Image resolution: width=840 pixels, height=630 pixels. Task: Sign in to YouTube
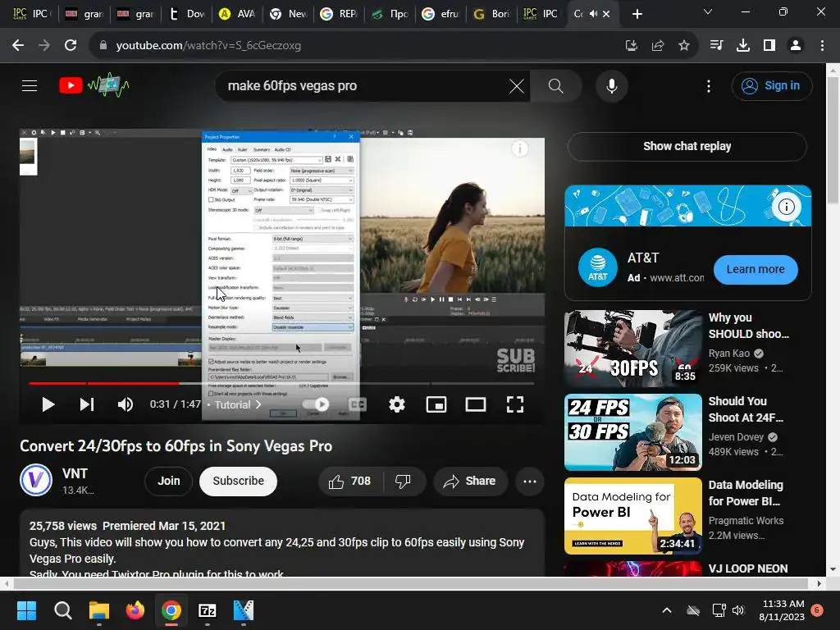771,85
